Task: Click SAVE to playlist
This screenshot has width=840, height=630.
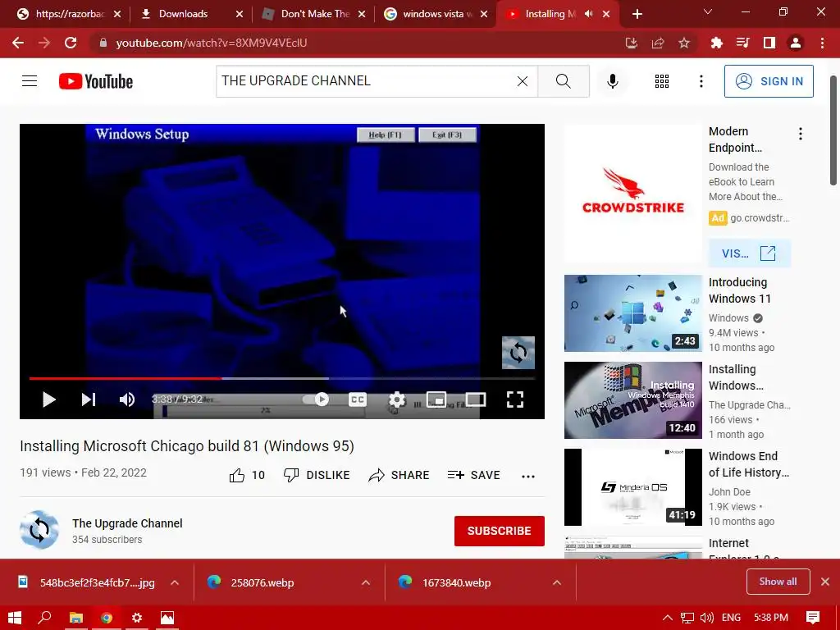Action: click(x=473, y=475)
